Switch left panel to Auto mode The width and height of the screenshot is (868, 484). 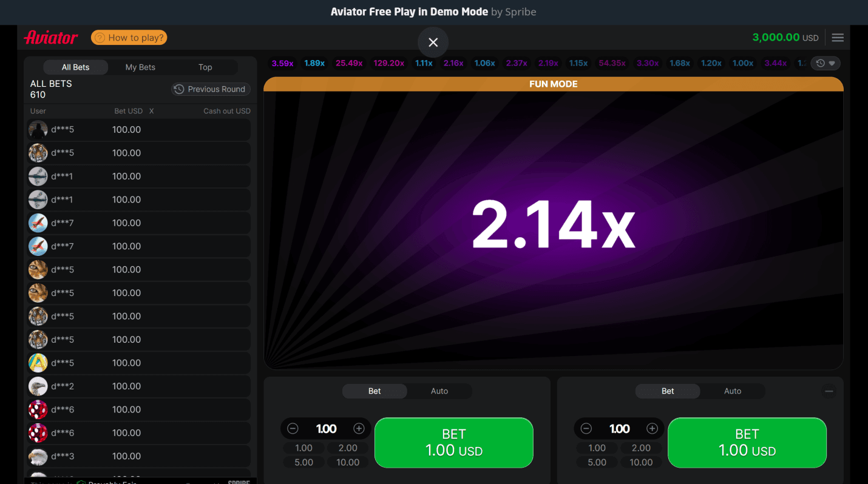click(x=439, y=391)
